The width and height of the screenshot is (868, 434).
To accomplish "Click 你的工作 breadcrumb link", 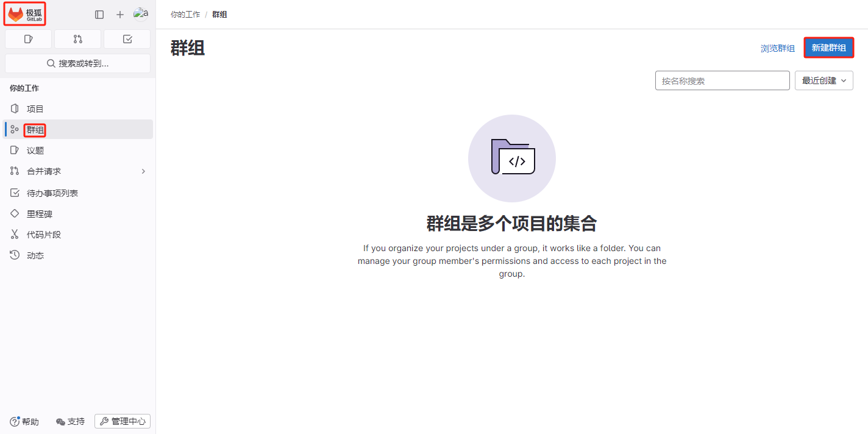I will coord(185,15).
